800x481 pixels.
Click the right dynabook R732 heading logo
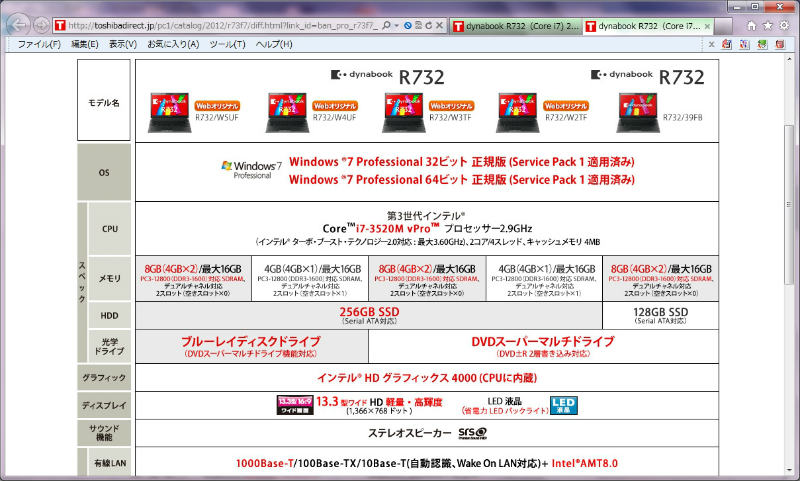[x=647, y=77]
